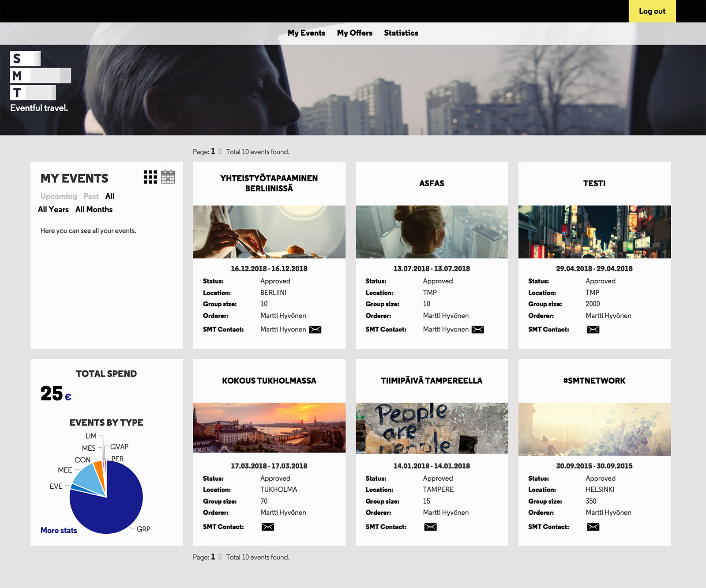
Task: Select the All events filter
Action: click(110, 196)
